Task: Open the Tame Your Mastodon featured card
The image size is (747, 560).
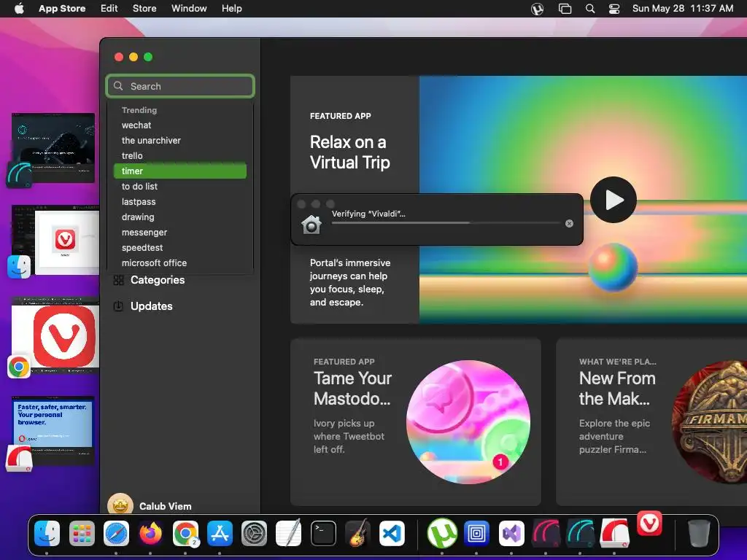Action: (415, 422)
